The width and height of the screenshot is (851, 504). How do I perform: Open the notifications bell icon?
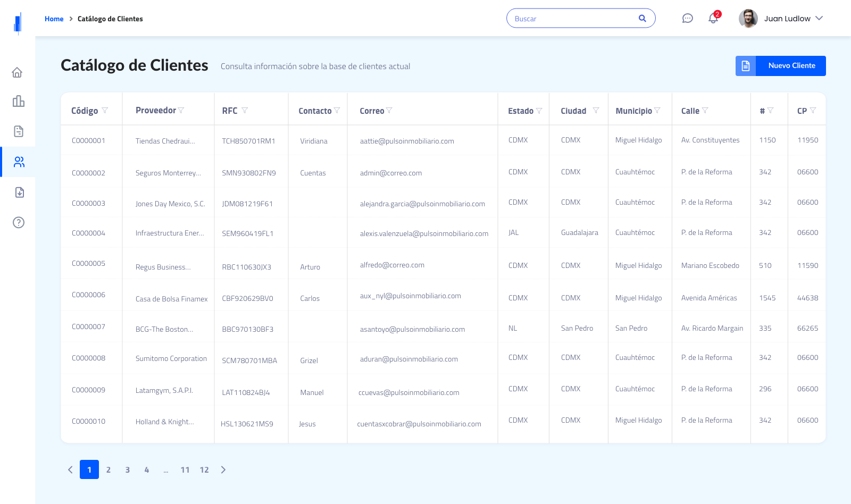[x=713, y=19]
